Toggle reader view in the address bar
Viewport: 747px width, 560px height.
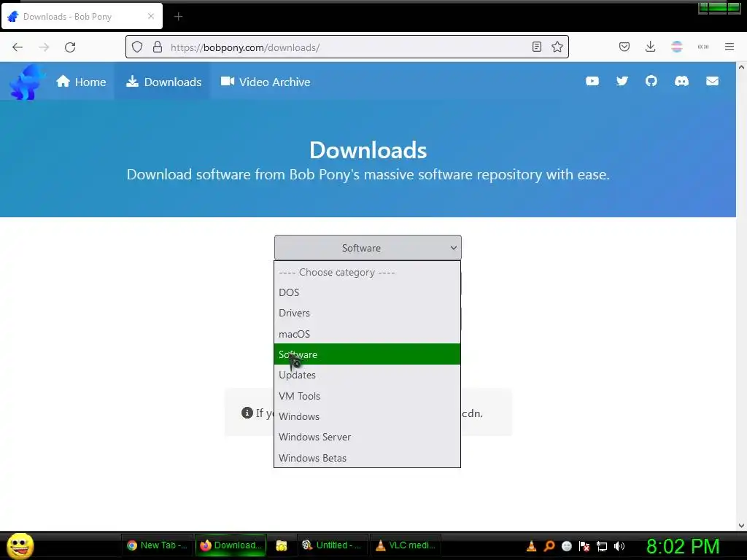536,47
